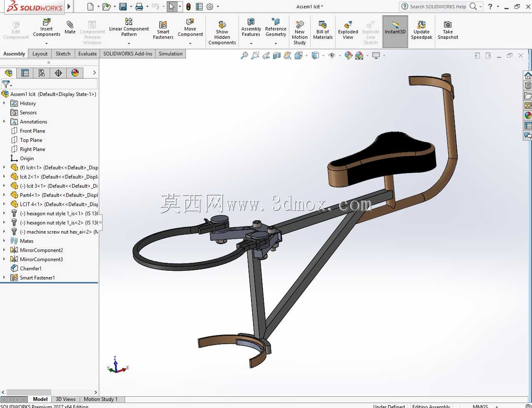Viewport: 532px width, 408px height.
Task: Open SOLIDWORKS Add-Ins tab
Action: click(x=128, y=54)
